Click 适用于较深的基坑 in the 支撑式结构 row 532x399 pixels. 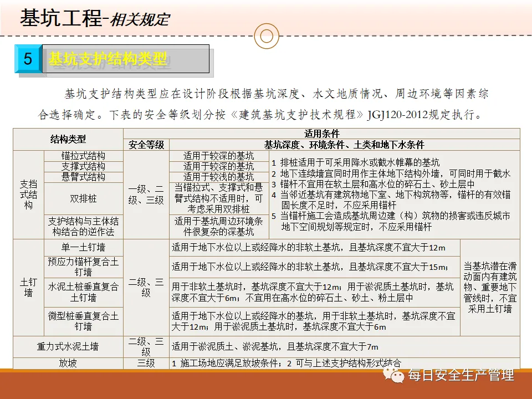tap(219, 167)
